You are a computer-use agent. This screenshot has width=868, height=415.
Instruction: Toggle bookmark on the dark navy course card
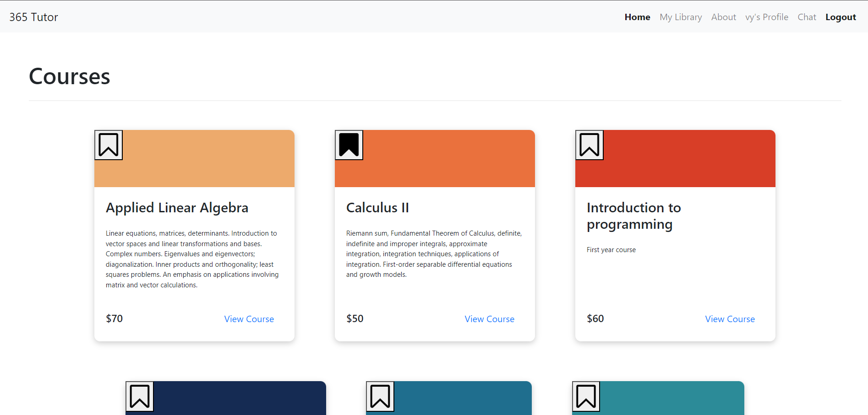(140, 396)
